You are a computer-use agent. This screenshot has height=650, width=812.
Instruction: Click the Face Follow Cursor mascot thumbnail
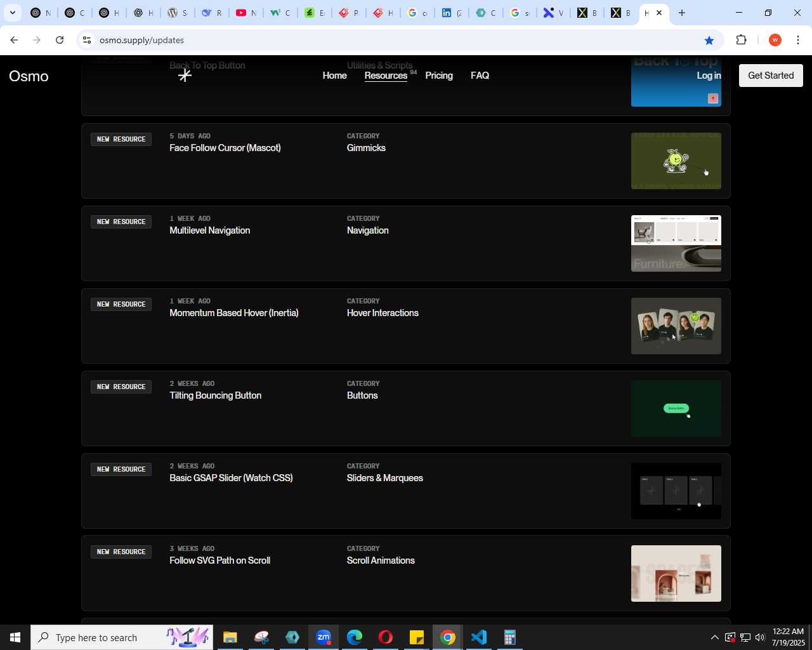(x=676, y=161)
